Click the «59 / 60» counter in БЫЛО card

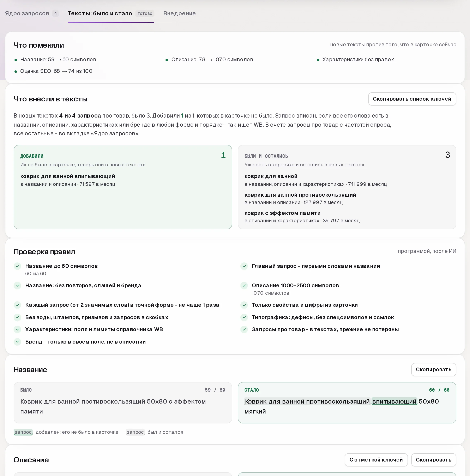(x=215, y=390)
